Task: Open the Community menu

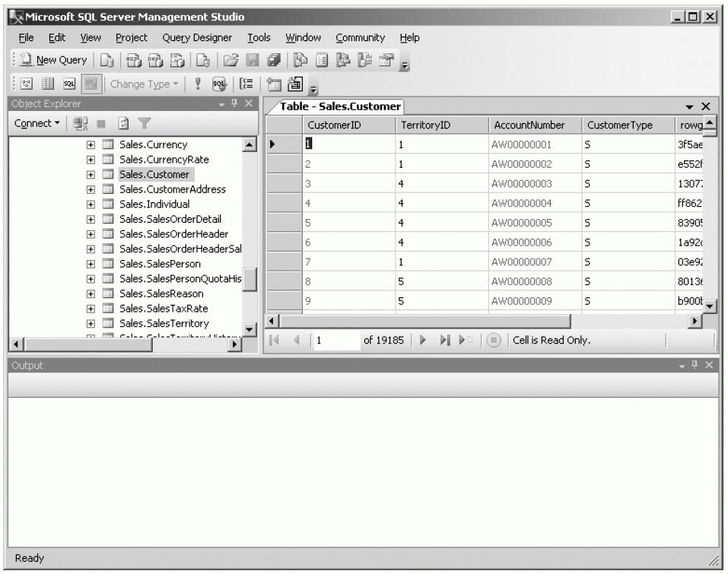Action: 361,37
